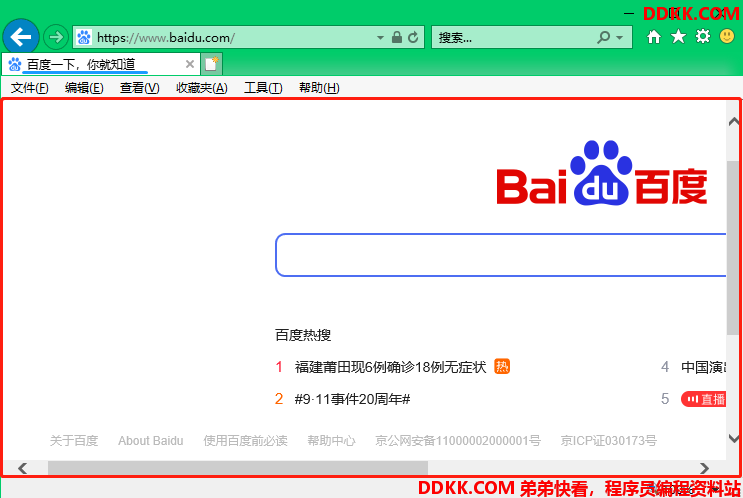Go back with the blue back arrow
743x498 pixels.
coord(21,37)
